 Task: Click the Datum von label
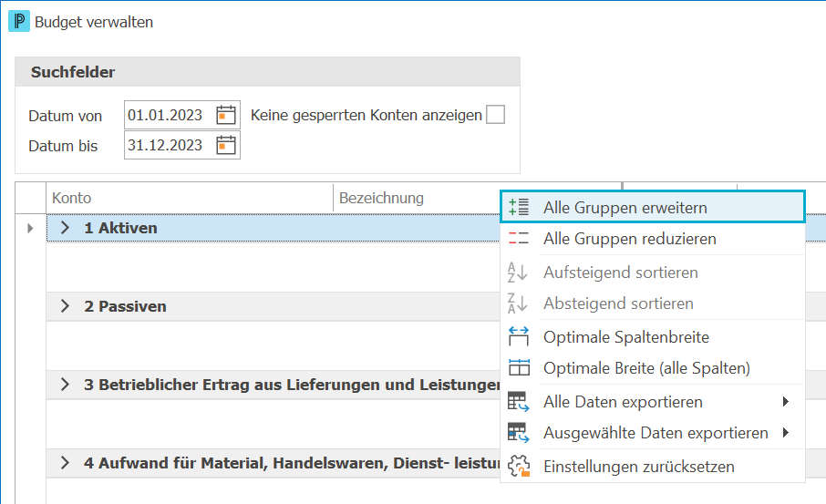(x=66, y=116)
